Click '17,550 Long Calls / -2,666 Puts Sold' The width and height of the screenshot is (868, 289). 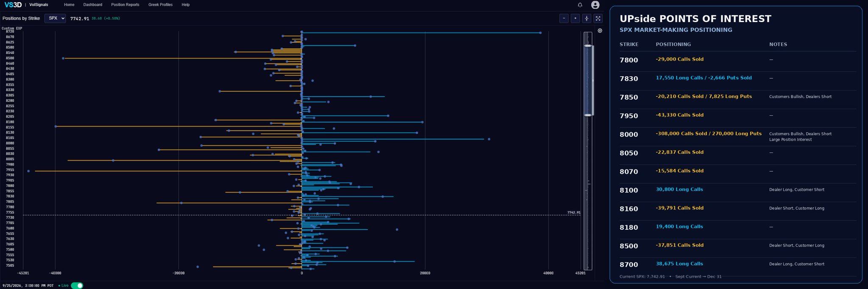coord(704,78)
